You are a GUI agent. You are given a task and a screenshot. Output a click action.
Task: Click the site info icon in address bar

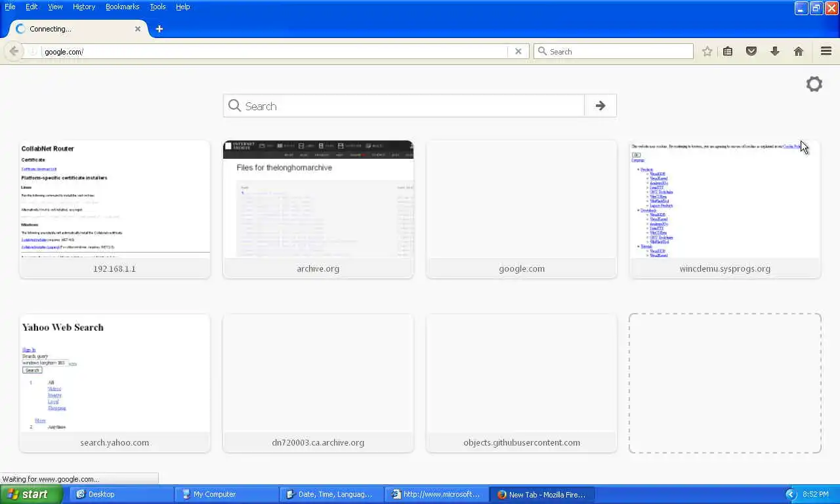coord(32,51)
